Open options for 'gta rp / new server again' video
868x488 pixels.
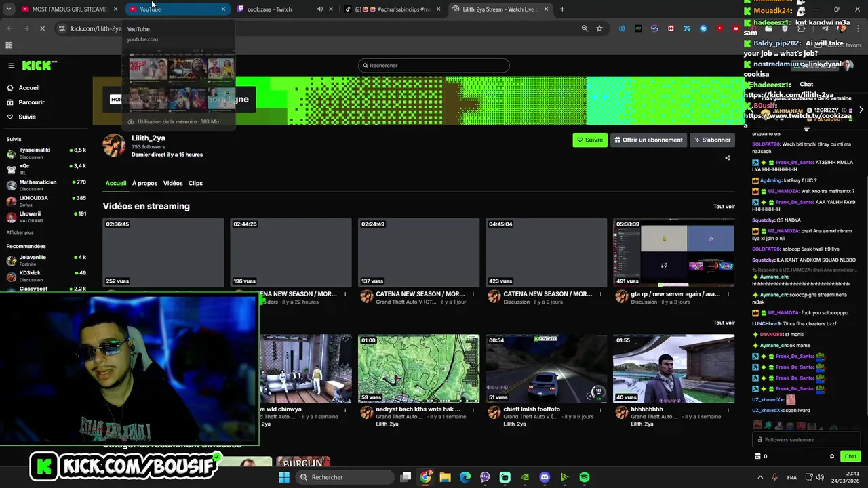point(728,294)
